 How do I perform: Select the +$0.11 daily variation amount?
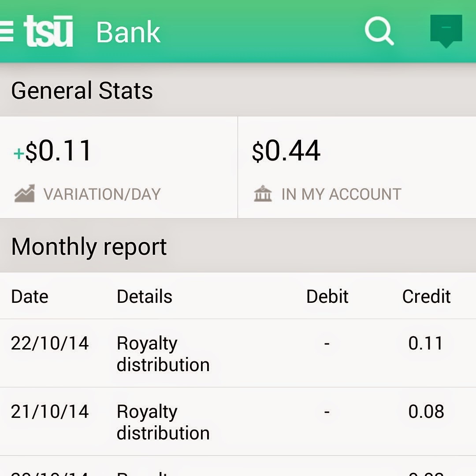point(52,151)
